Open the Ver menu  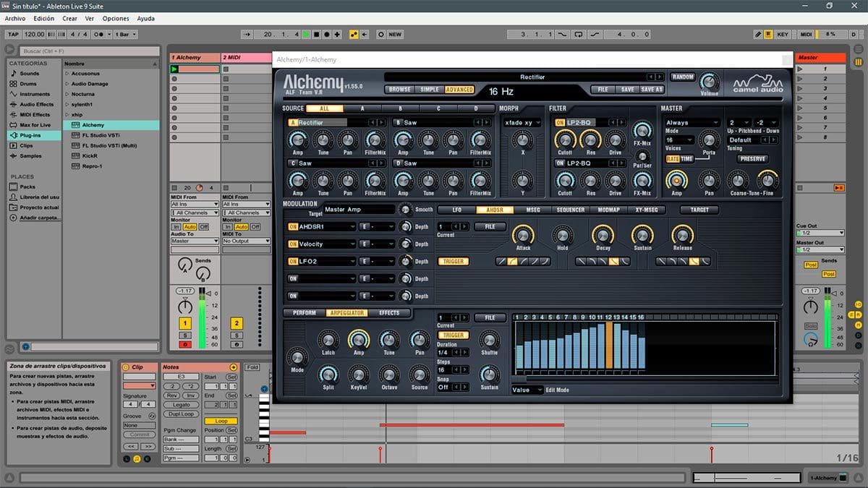[89, 18]
